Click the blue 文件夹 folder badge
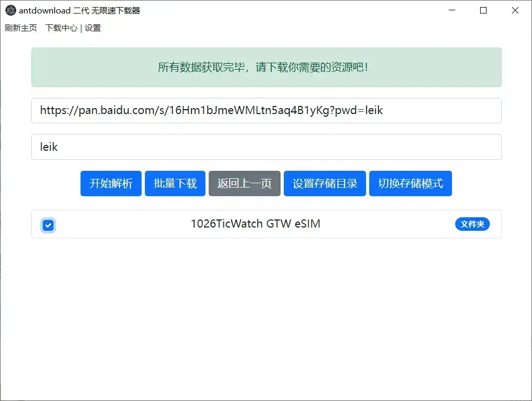The width and height of the screenshot is (532, 401). 472,224
